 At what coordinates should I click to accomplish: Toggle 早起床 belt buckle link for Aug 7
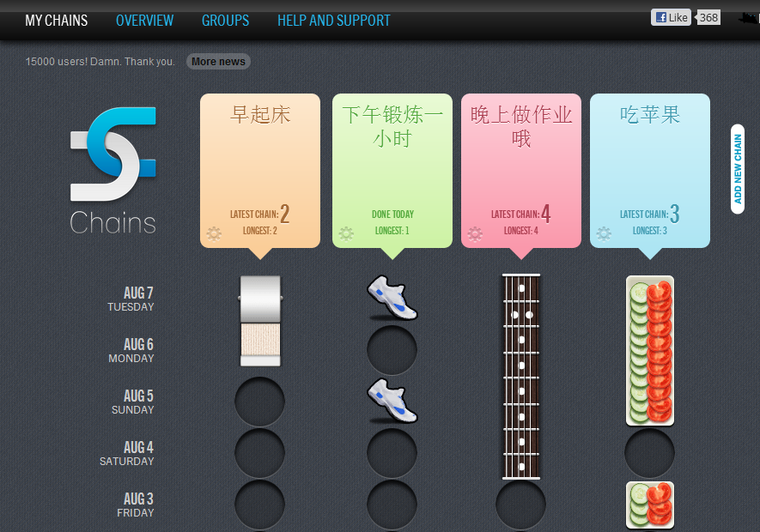[x=260, y=299]
